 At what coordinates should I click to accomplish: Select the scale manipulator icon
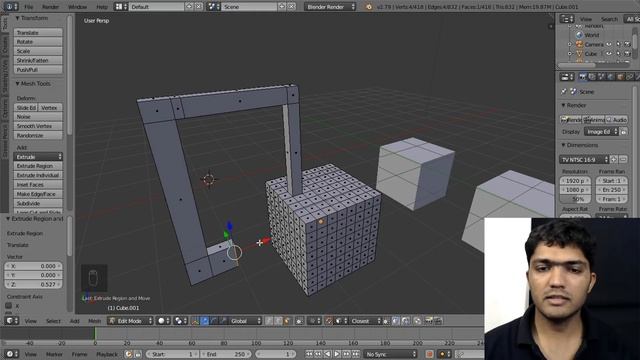222,321
